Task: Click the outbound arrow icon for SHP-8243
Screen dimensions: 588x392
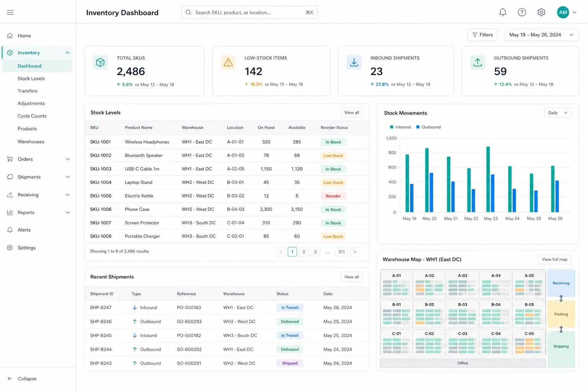Action: coord(135,363)
